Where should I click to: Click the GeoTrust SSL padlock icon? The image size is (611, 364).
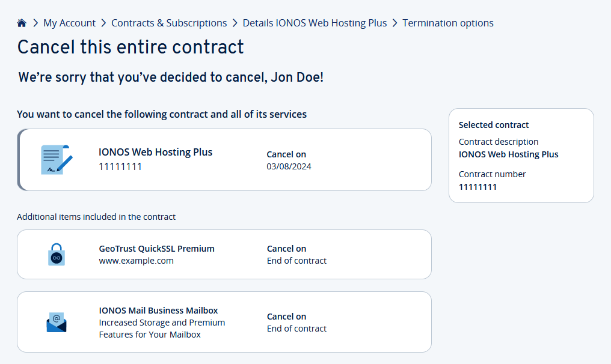click(56, 254)
